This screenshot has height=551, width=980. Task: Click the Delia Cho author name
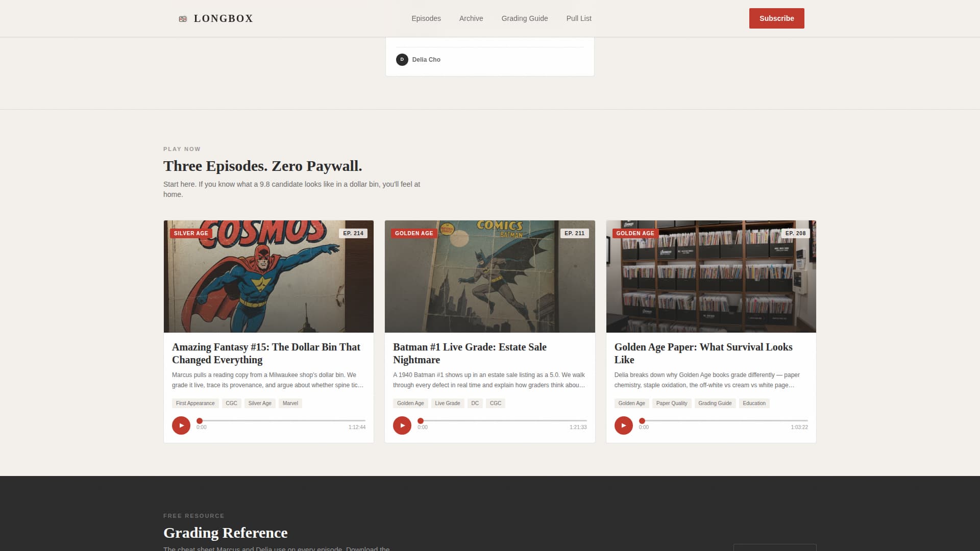coord(426,60)
